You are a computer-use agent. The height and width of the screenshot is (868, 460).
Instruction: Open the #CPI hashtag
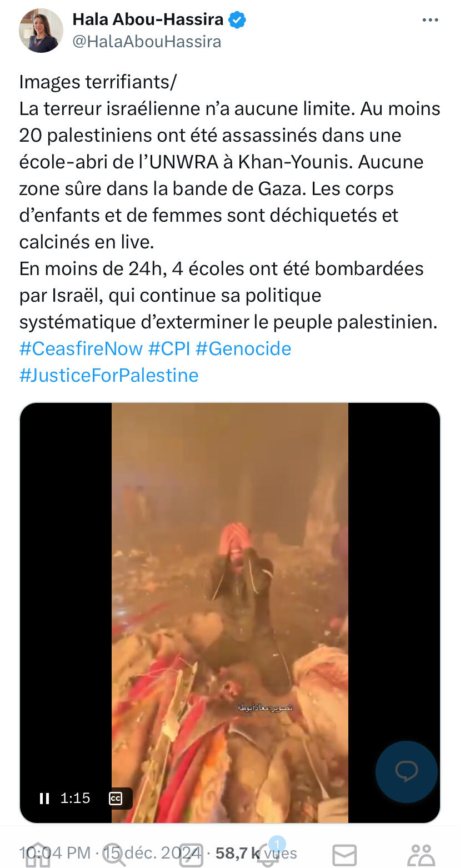169,349
